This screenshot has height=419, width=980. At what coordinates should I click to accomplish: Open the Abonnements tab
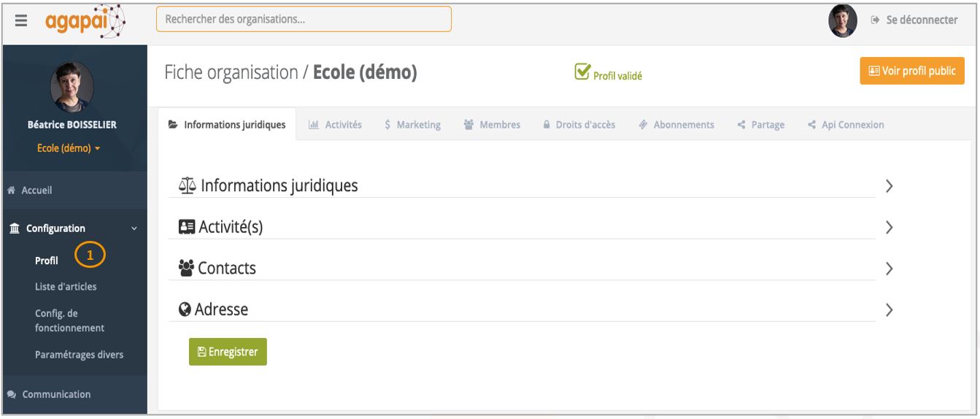click(676, 125)
